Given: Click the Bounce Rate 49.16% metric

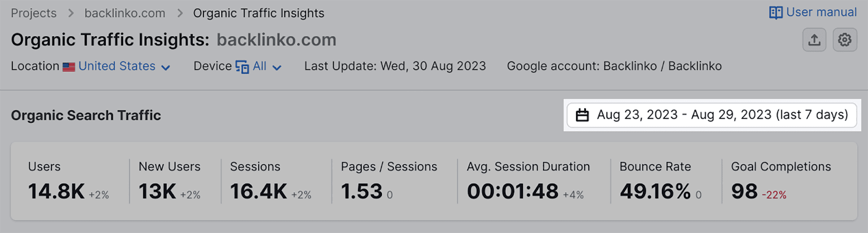Looking at the screenshot, I should pyautogui.click(x=655, y=191).
